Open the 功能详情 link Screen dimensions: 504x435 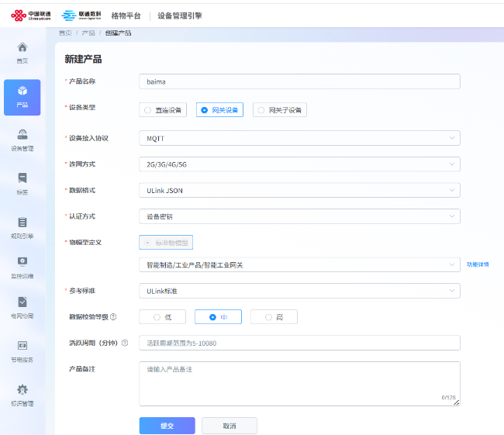coord(478,264)
